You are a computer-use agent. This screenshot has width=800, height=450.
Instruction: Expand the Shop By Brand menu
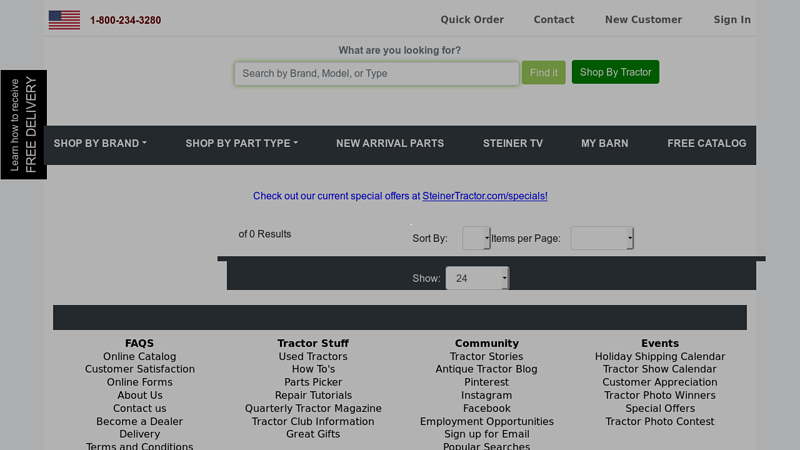coord(100,144)
